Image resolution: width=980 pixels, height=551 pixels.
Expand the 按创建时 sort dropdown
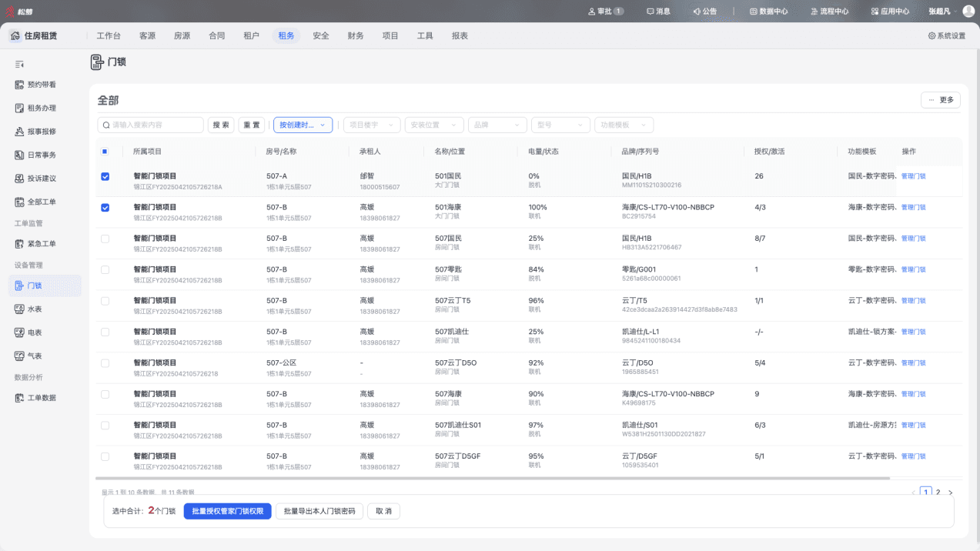[303, 125]
